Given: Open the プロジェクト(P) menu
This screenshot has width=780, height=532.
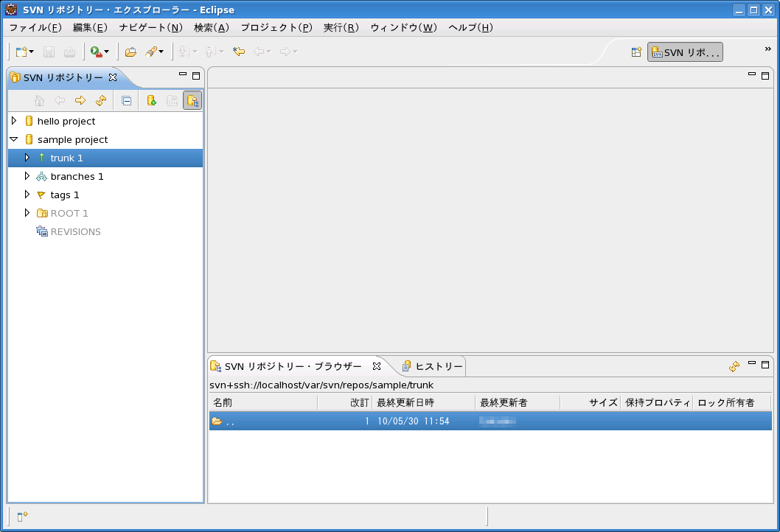Looking at the screenshot, I should pyautogui.click(x=276, y=28).
